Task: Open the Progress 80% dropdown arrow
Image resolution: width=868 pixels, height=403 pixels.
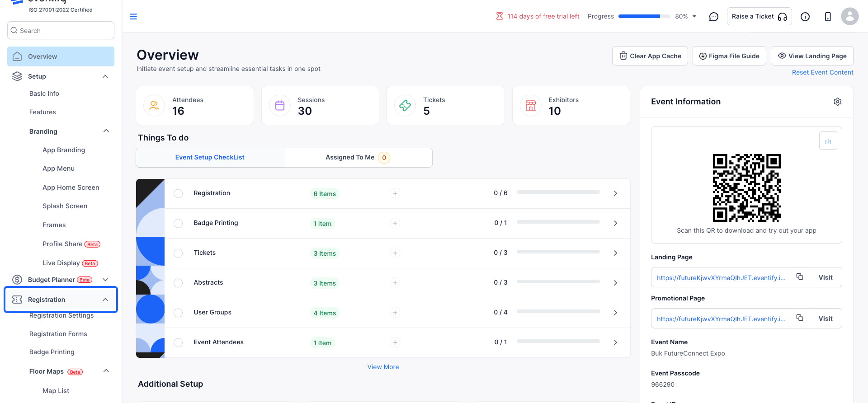Action: (x=694, y=17)
